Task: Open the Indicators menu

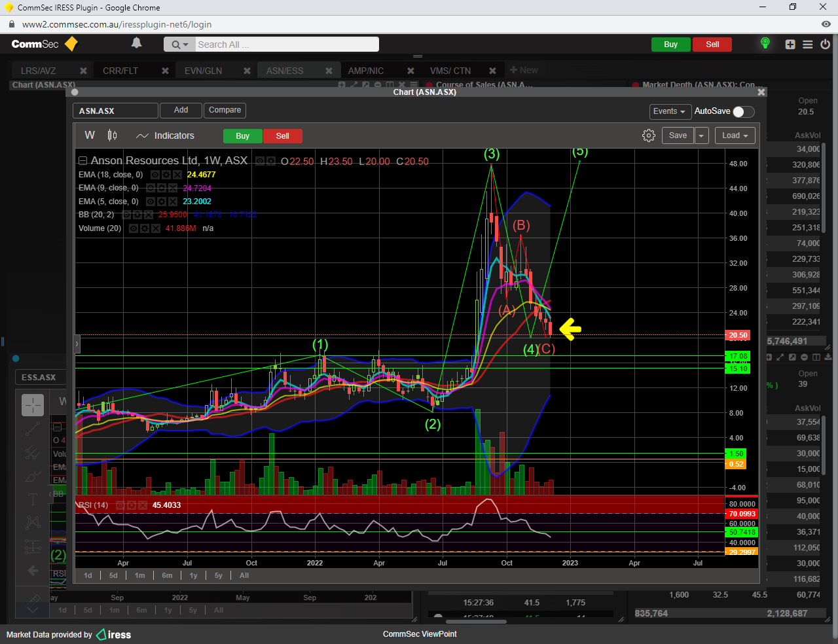Action: 165,135
